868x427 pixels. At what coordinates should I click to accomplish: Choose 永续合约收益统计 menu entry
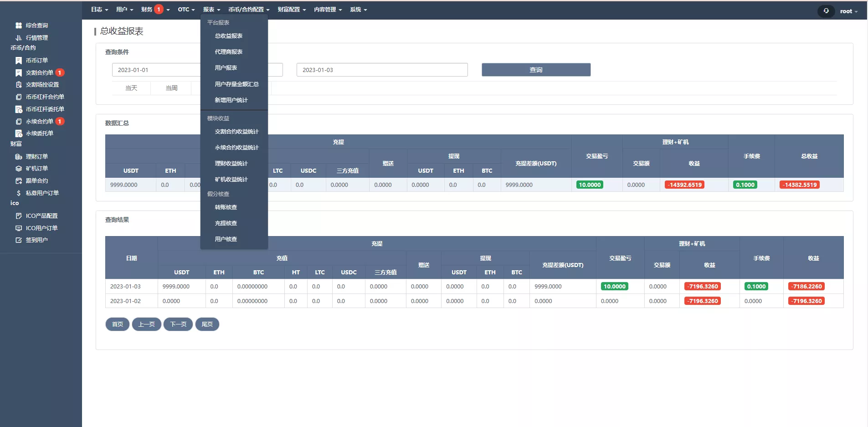click(236, 148)
